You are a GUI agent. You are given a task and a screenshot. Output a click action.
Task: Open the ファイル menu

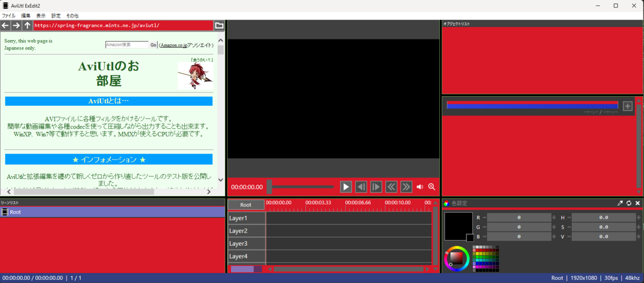9,16
